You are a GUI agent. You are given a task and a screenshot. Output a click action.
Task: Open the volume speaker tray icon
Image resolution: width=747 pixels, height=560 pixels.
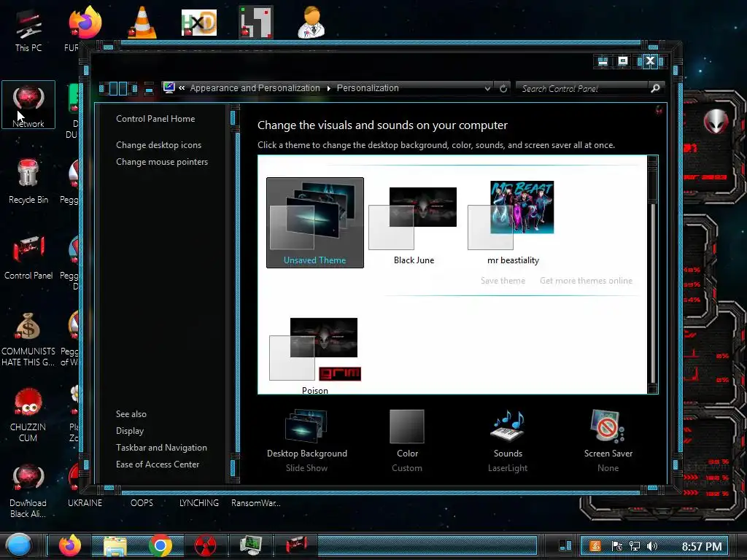coord(652,546)
